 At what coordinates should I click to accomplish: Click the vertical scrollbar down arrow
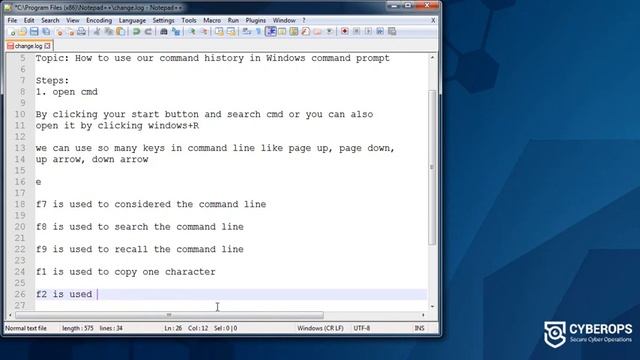[432, 306]
